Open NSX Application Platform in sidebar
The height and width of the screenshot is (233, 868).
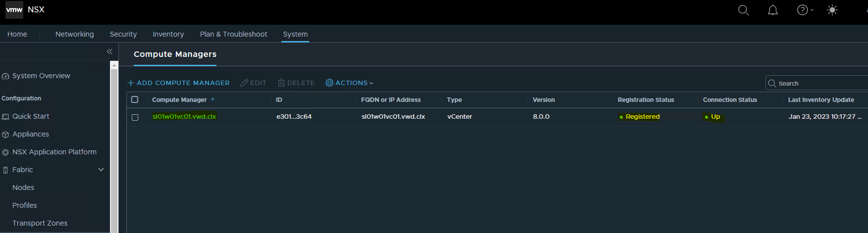(54, 152)
